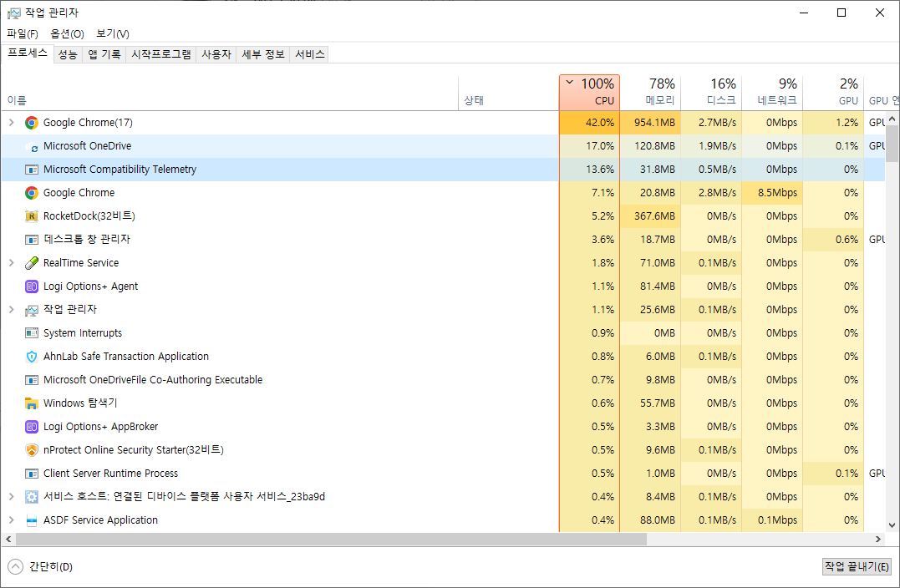
Task: Click the AhnLab Safe Transaction shield icon
Action: click(x=32, y=357)
